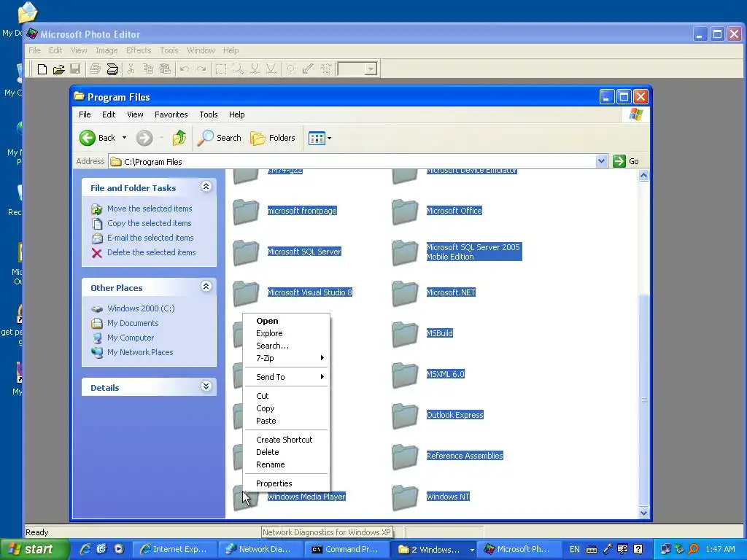The height and width of the screenshot is (560, 747).
Task: Click the Microsoft Office folder icon
Action: 405,211
